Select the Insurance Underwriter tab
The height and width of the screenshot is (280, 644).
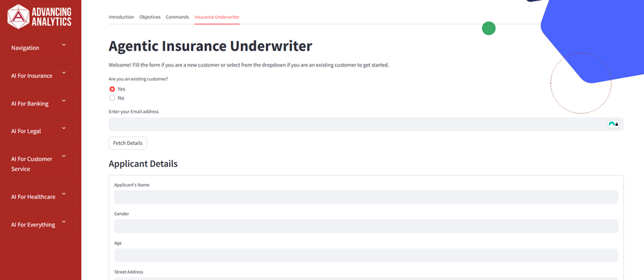216,17
